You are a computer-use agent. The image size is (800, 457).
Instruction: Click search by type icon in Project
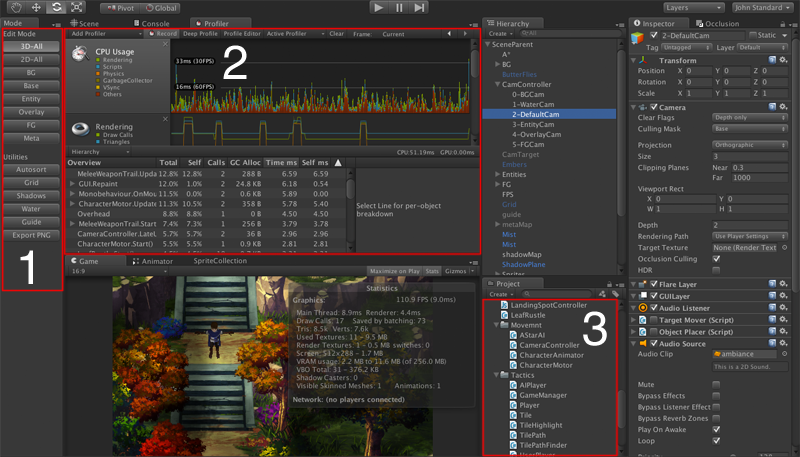coord(603,294)
